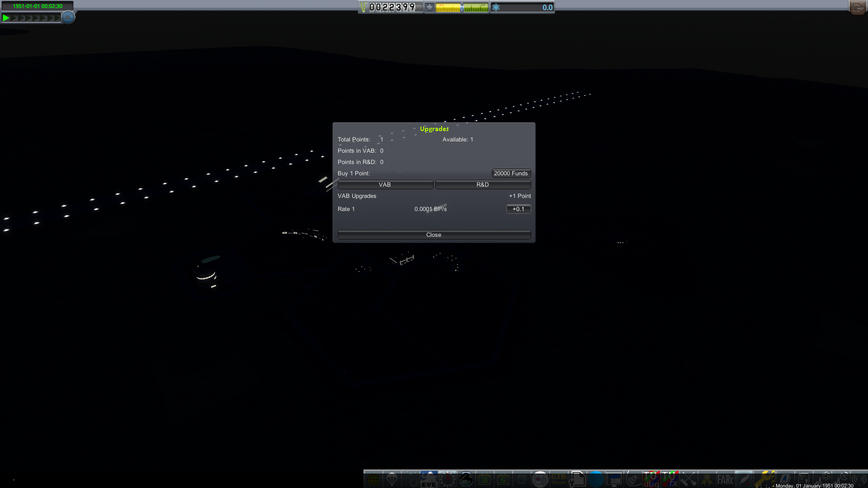Add +0.1 to Rate 1
This screenshot has width=868, height=488.
click(x=519, y=209)
